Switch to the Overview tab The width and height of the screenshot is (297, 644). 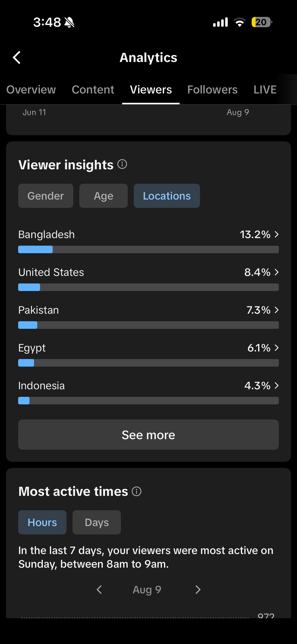(31, 90)
